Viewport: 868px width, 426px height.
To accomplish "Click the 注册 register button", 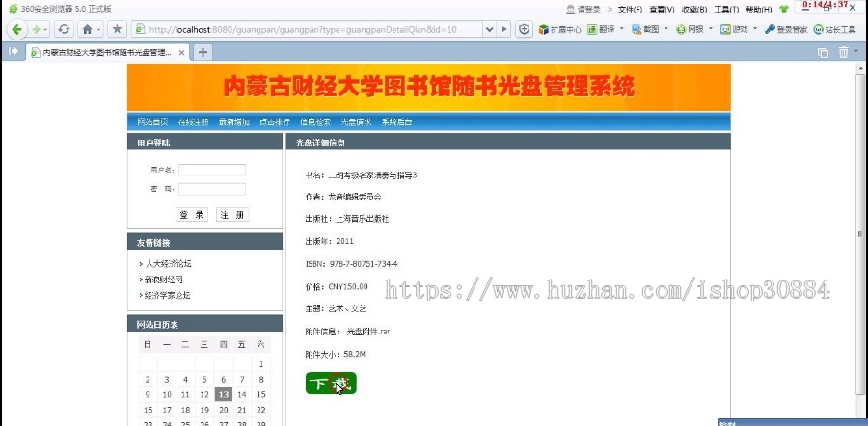I will point(232,215).
